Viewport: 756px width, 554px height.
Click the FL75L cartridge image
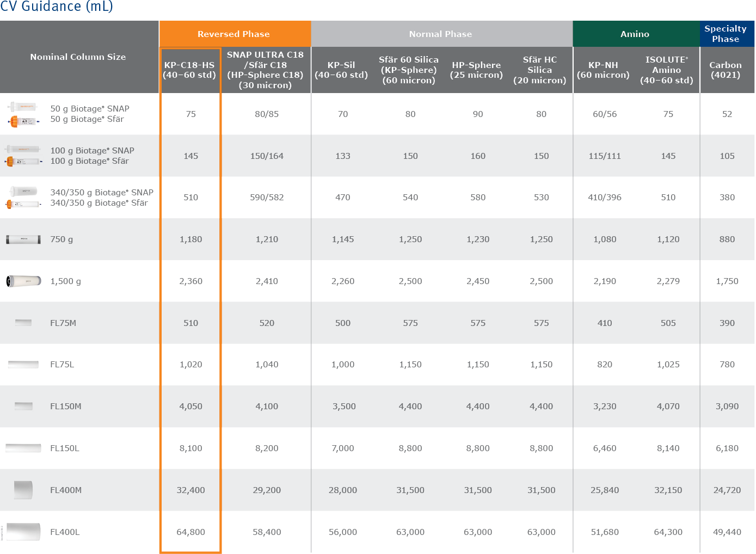(x=23, y=365)
